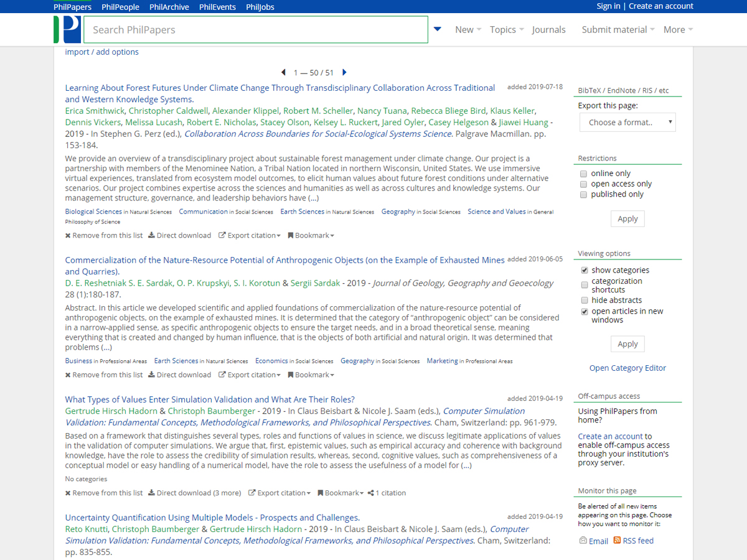Screen dimensions: 747x560
Task: Click the PhilPapers logo icon
Action: tap(67, 29)
